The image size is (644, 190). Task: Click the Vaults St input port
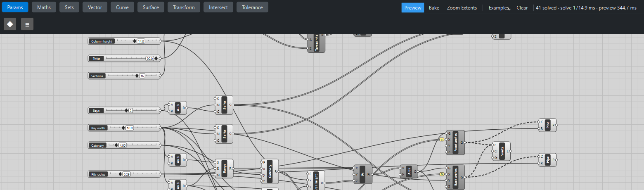point(493,157)
